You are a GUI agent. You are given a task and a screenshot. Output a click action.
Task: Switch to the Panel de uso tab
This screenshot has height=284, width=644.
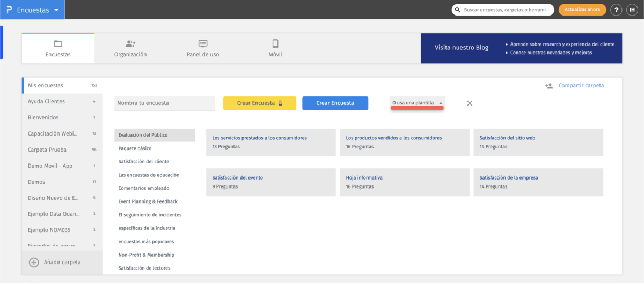pyautogui.click(x=203, y=49)
